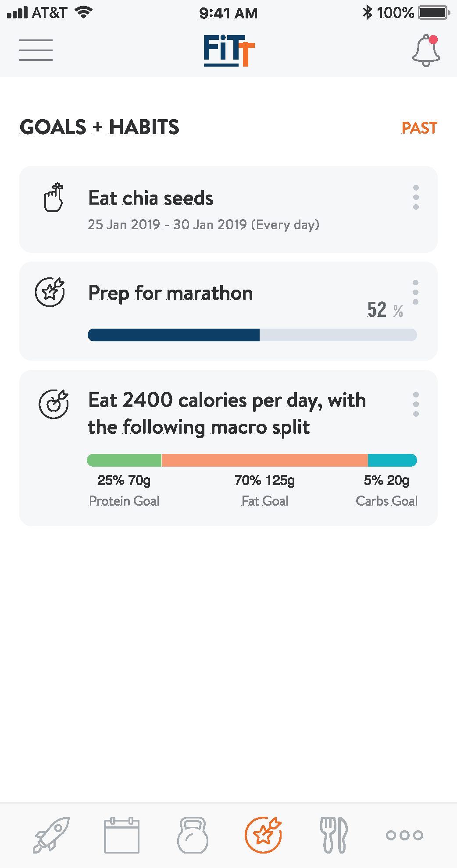Screen dimensions: 457x868
Task: Open the calendar tab in bottom bar
Action: [x=121, y=835]
